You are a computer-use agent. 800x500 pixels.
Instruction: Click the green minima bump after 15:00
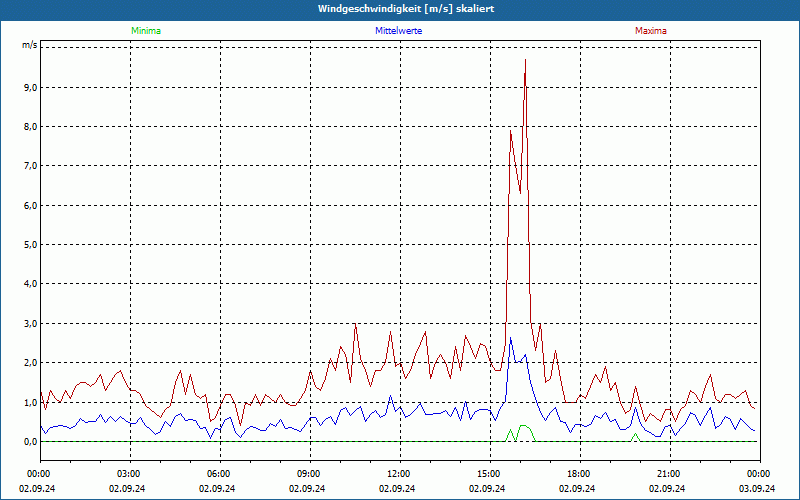click(520, 433)
